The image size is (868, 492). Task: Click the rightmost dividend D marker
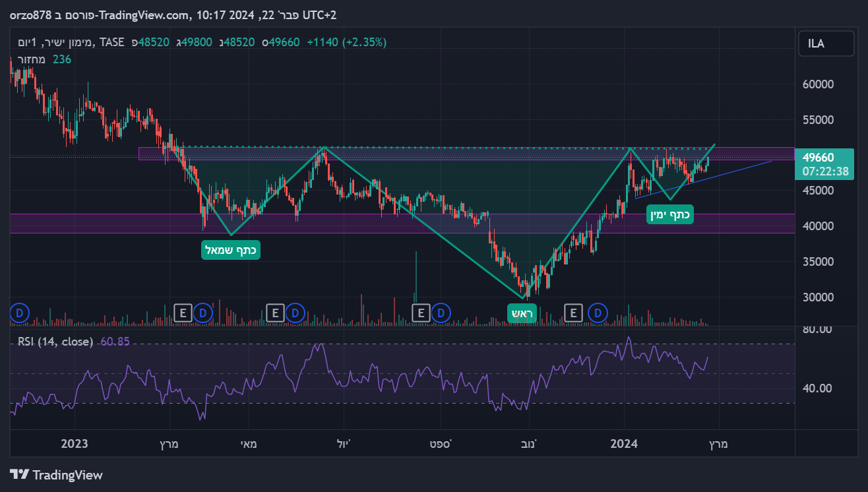598,312
